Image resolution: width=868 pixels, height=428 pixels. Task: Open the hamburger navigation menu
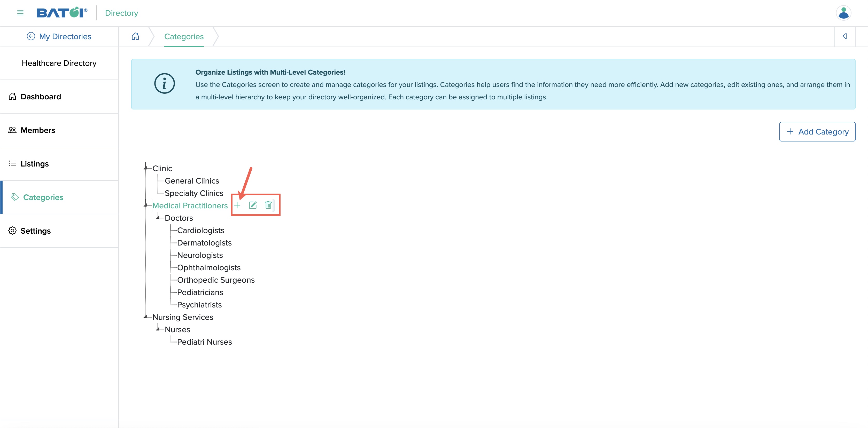pyautogui.click(x=20, y=13)
